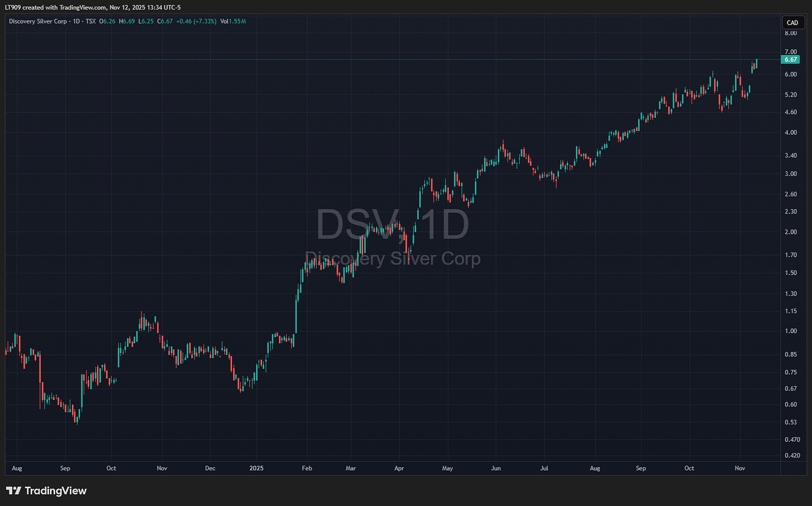Click the 0.470 price axis label
Viewport: 812px width, 506px height.
point(792,440)
